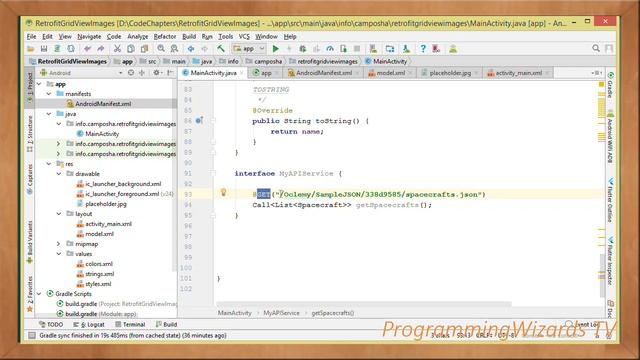Image resolution: width=640 pixels, height=360 pixels.
Task: Click the Save All toolbar icon
Action: pos(44,49)
